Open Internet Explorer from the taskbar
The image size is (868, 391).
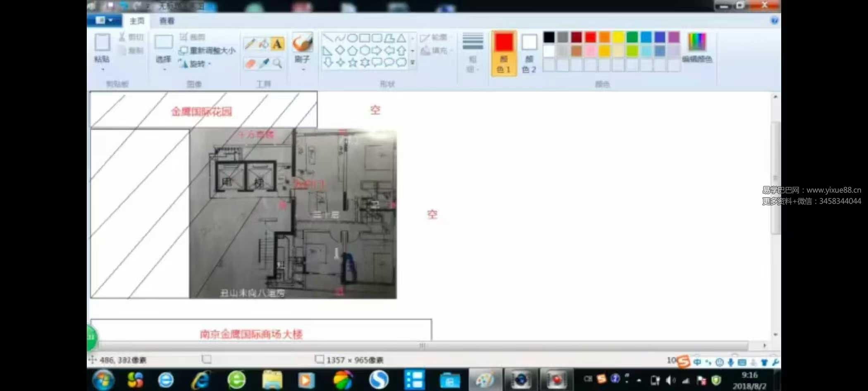[x=200, y=380]
